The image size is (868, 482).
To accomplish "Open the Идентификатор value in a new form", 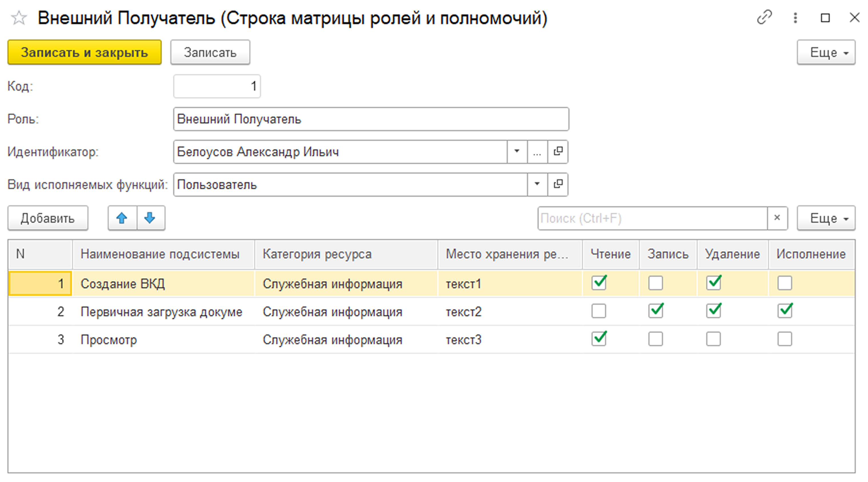I will point(558,152).
